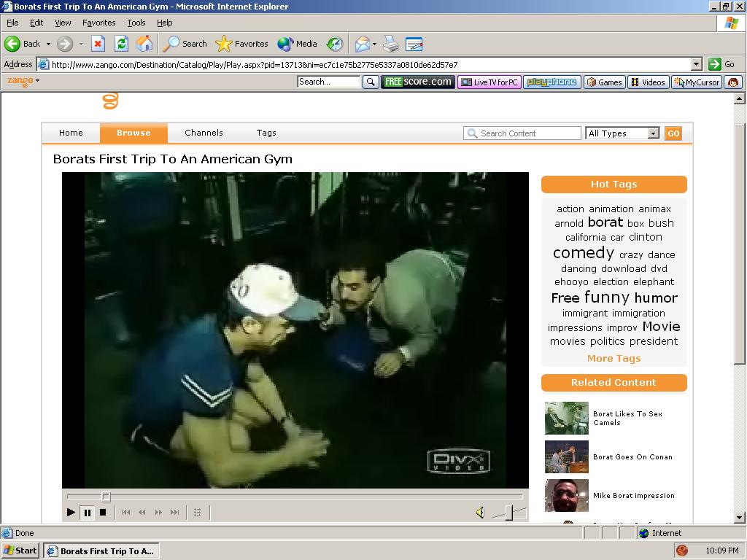This screenshot has height=560, width=747.
Task: Open the History clock icon
Action: tap(334, 44)
